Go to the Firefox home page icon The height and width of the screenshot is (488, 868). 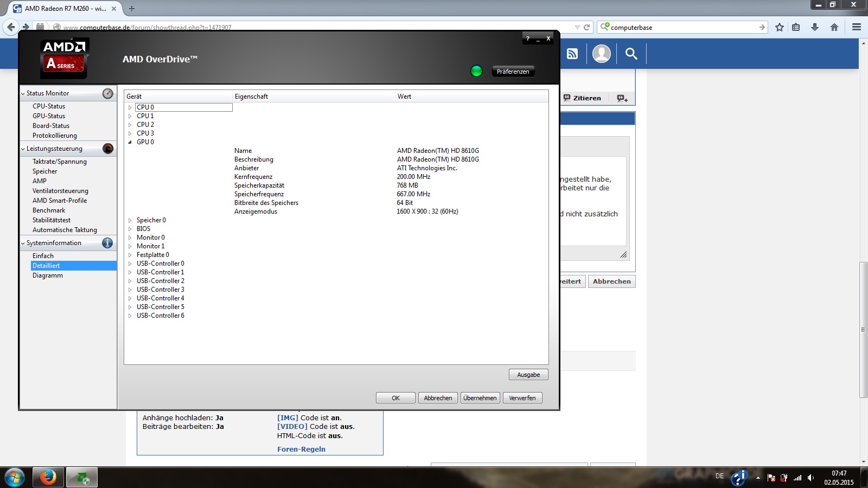point(834,27)
